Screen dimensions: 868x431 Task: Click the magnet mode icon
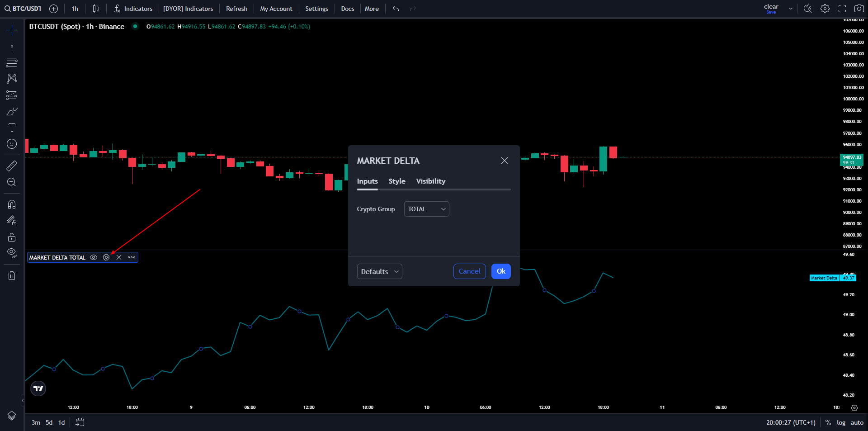(12, 204)
